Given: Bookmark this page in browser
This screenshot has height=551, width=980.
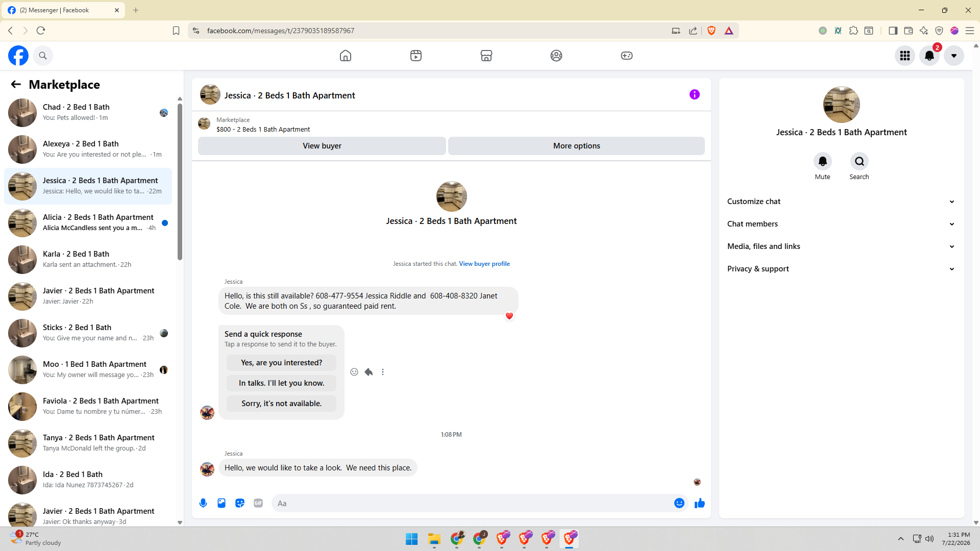Looking at the screenshot, I should click(x=176, y=31).
